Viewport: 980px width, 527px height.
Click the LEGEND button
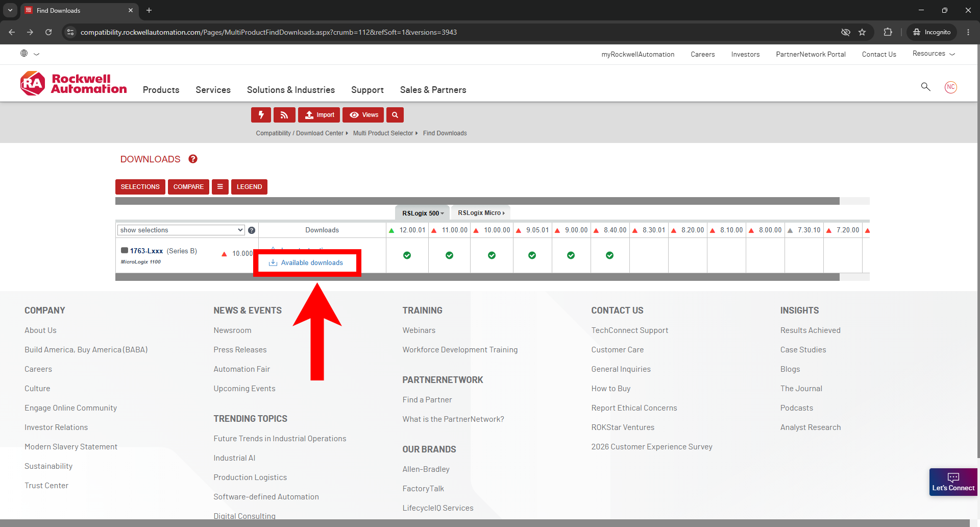(249, 187)
